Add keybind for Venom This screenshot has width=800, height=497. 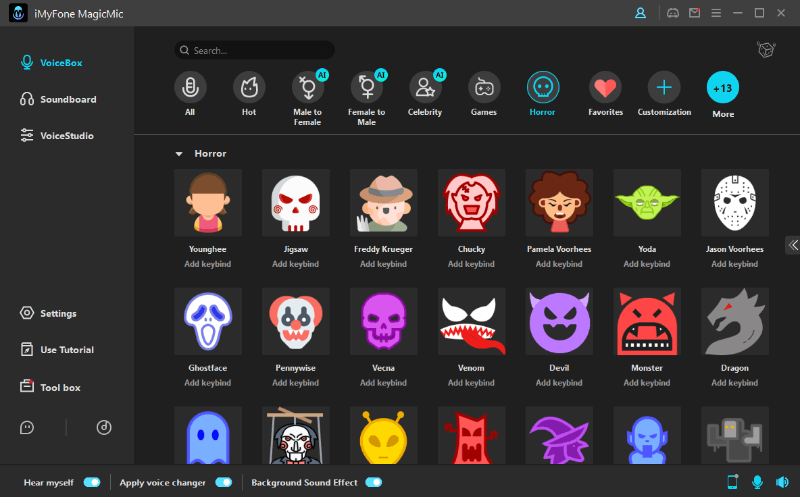[x=471, y=383]
